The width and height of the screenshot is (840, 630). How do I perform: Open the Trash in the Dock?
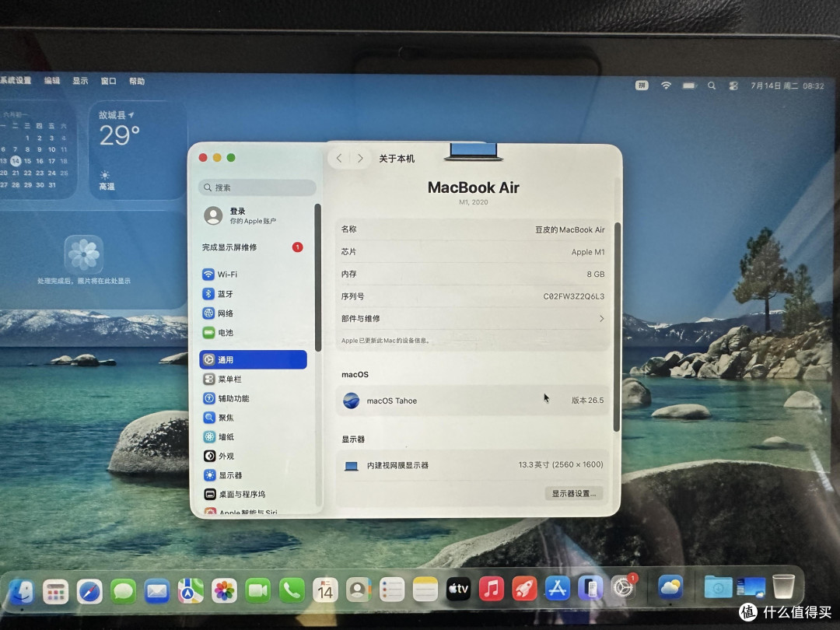(783, 586)
